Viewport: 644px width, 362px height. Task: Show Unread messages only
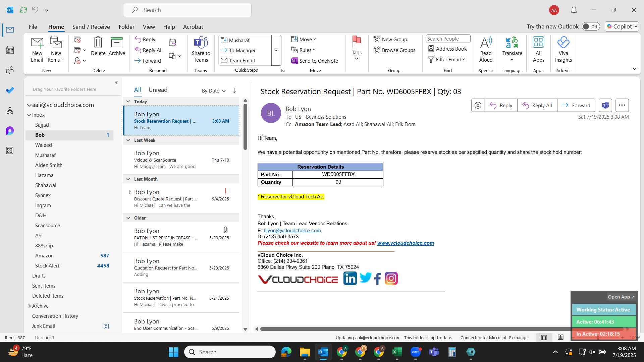158,90
